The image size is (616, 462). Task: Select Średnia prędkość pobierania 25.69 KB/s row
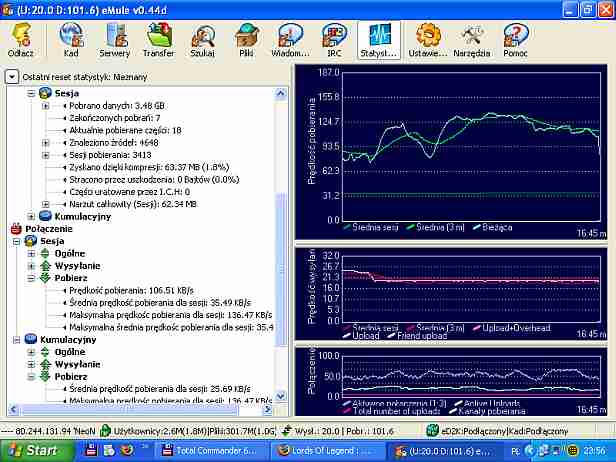click(160, 389)
